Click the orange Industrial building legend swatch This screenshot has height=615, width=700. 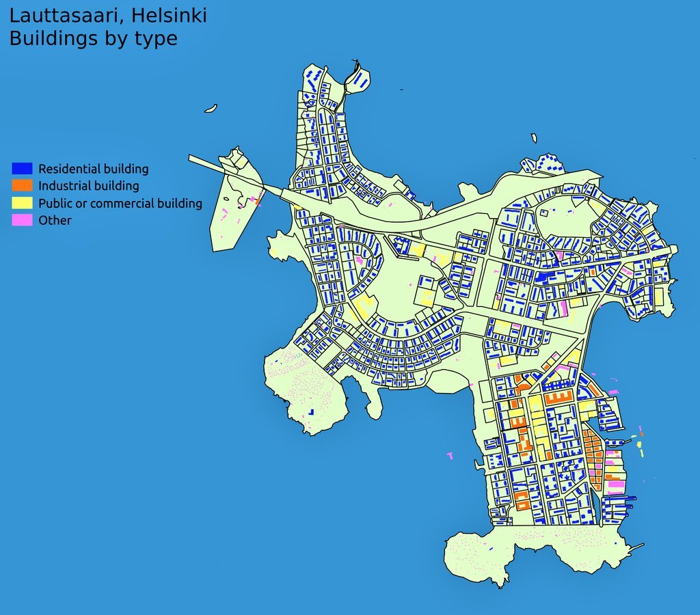22,185
